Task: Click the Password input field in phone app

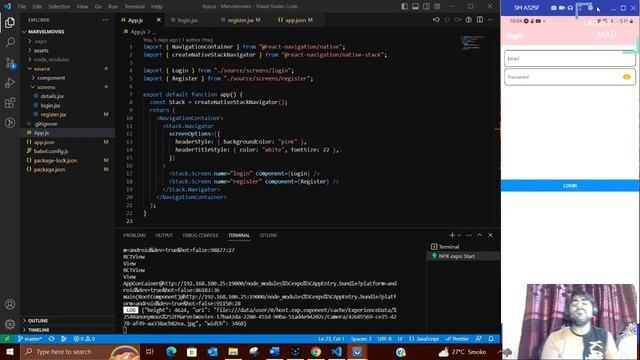Action: tap(570, 77)
